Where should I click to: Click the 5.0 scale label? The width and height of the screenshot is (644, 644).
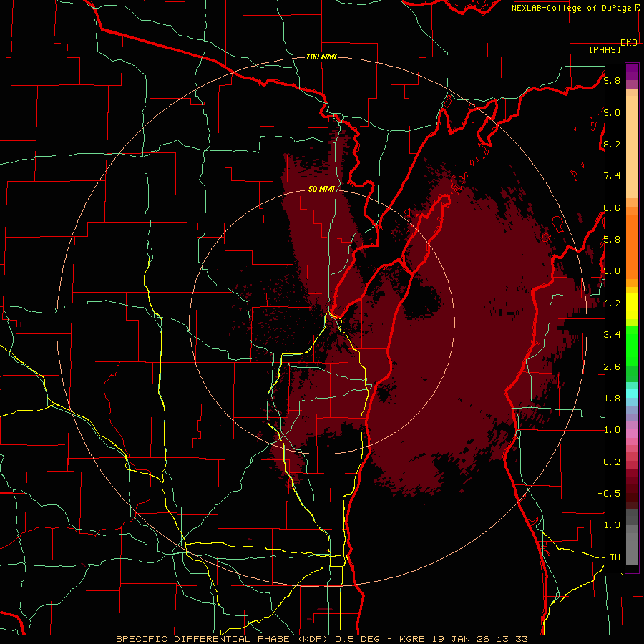coord(612,271)
